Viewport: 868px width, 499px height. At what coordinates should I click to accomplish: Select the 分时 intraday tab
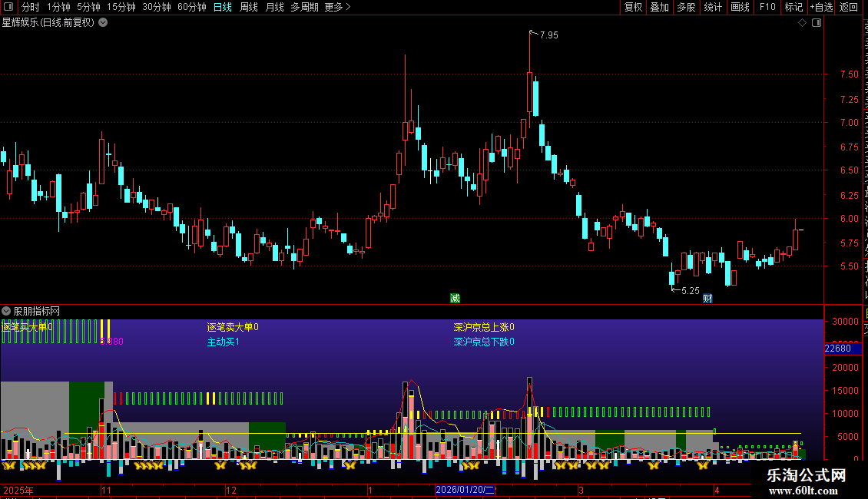click(x=31, y=7)
